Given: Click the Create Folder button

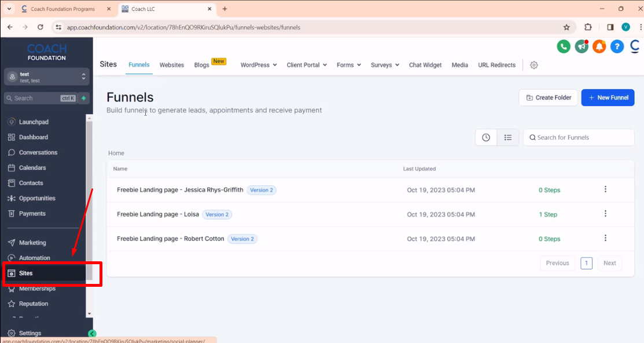Looking at the screenshot, I should coord(549,97).
